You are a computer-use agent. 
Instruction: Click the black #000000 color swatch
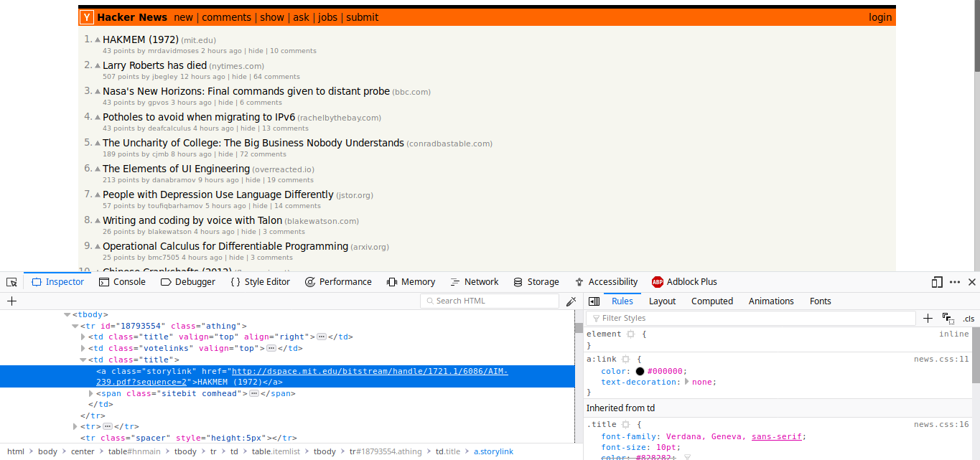[640, 371]
